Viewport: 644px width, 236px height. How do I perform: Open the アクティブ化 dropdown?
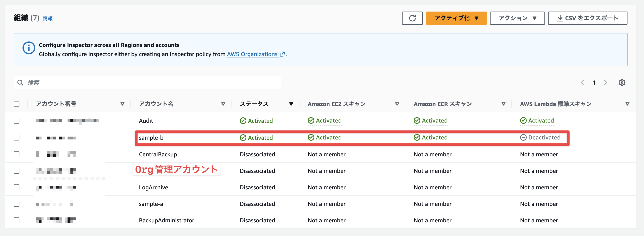[x=456, y=18]
